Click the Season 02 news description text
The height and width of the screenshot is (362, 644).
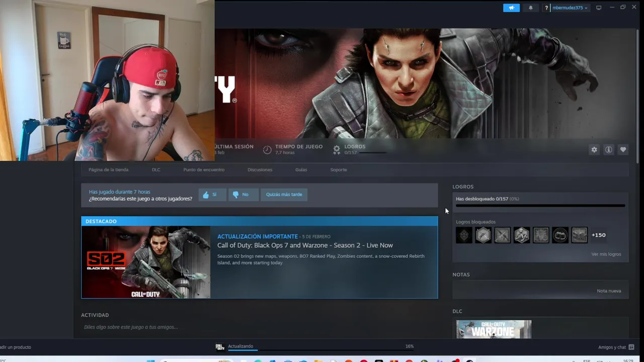click(x=321, y=259)
